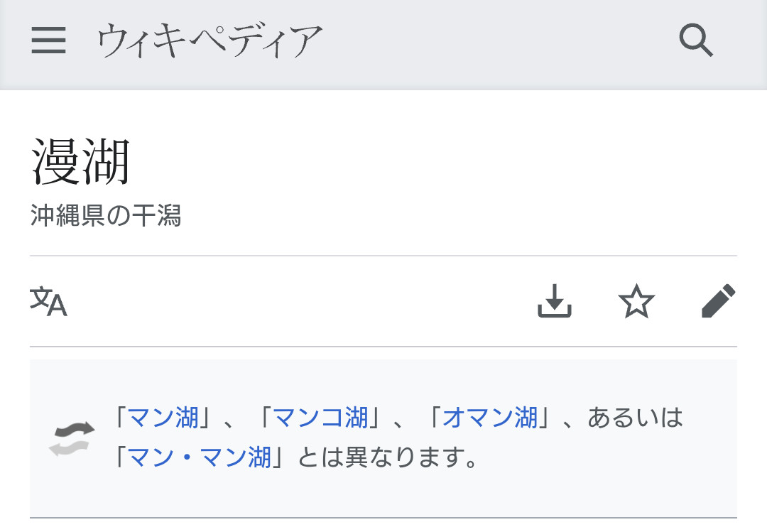This screenshot has width=767, height=532.
Task: Open the language selection icon
Action: coord(48,302)
